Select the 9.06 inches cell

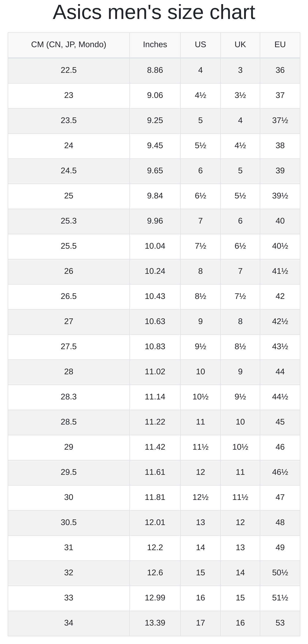[155, 96]
